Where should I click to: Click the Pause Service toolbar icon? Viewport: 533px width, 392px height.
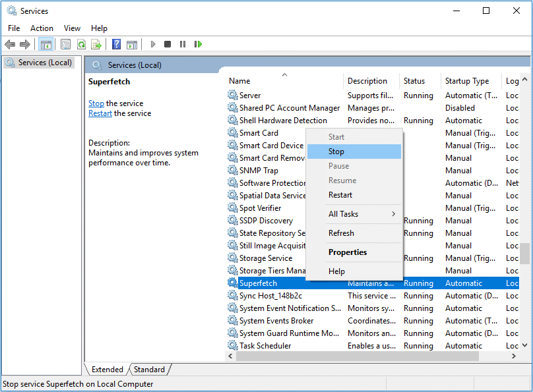point(183,44)
